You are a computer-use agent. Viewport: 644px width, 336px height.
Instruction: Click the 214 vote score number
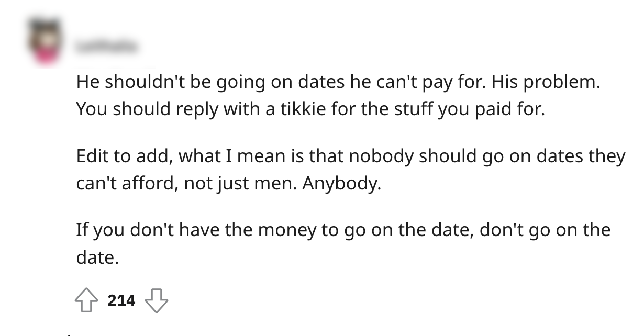pyautogui.click(x=121, y=300)
